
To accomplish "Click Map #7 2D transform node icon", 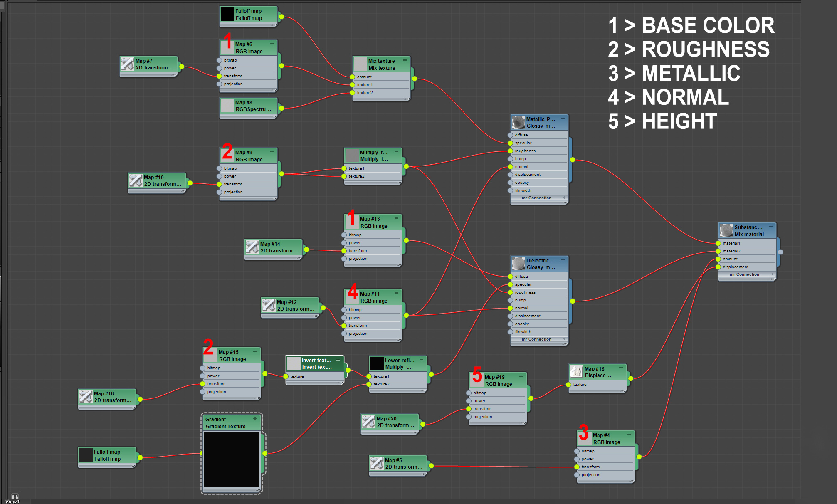I will (127, 64).
